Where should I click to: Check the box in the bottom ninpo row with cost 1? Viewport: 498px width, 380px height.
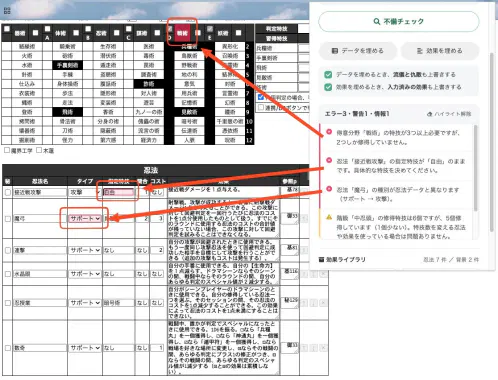(8, 348)
